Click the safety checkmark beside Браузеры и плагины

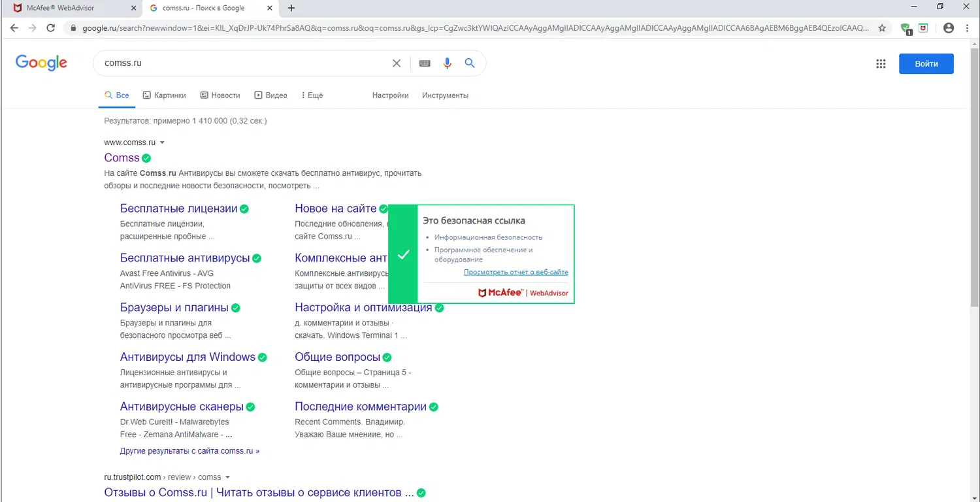236,308
